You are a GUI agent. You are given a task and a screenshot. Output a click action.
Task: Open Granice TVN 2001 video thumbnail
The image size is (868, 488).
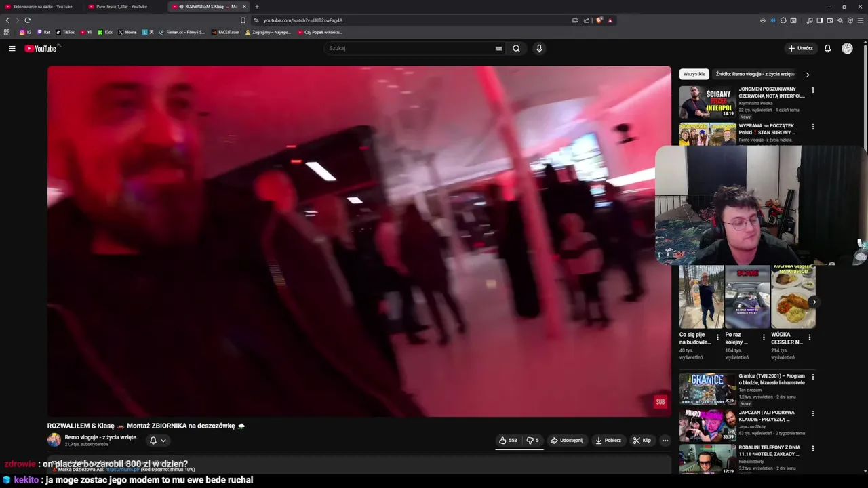point(707,389)
